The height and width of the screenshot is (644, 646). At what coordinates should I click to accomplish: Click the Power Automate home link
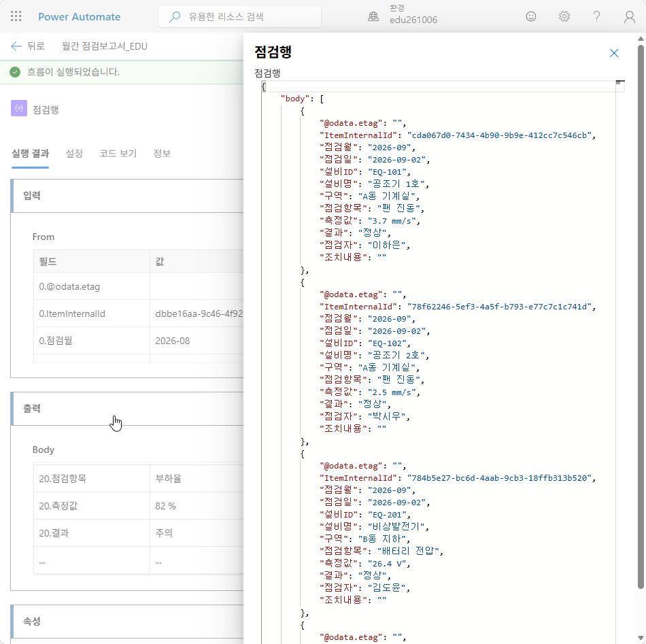[x=80, y=17]
